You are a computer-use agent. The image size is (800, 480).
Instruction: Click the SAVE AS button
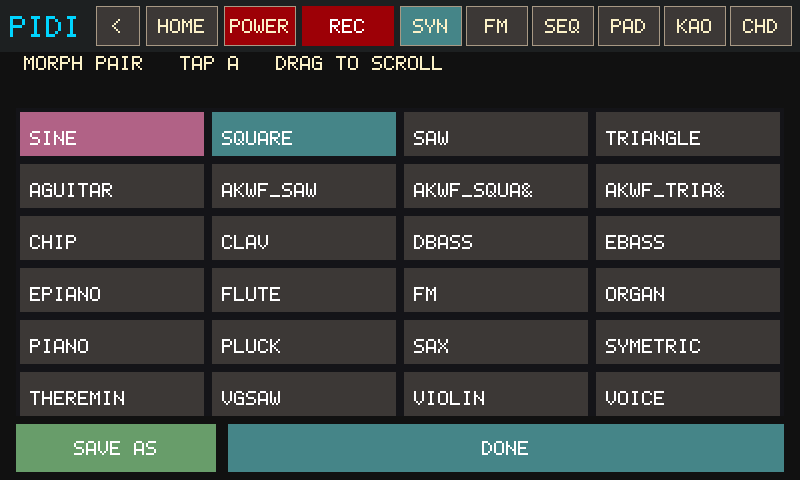pos(116,448)
